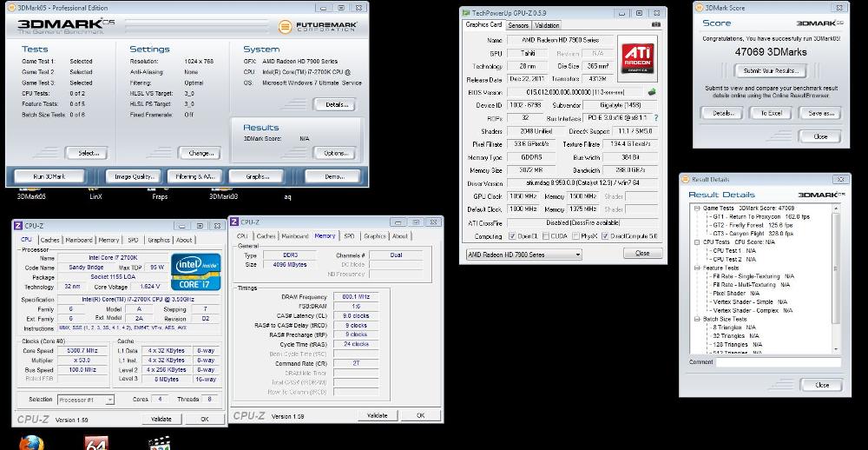Click the Futuremark Corporation logo

(x=318, y=27)
